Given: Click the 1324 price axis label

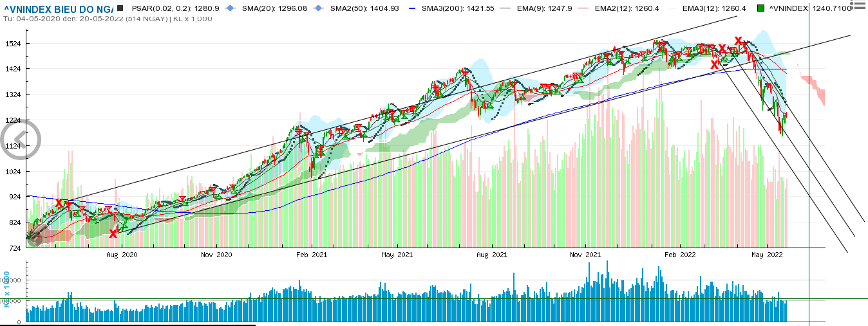Looking at the screenshot, I should [13, 95].
